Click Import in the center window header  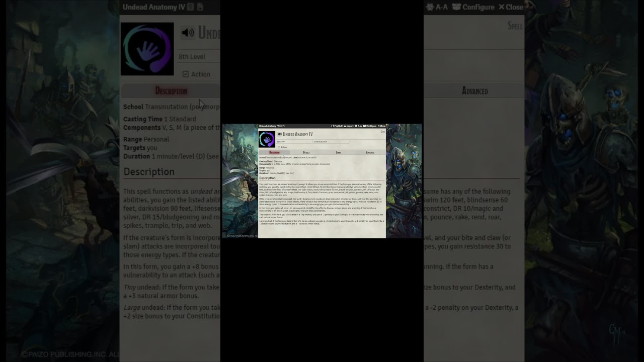tap(349, 126)
